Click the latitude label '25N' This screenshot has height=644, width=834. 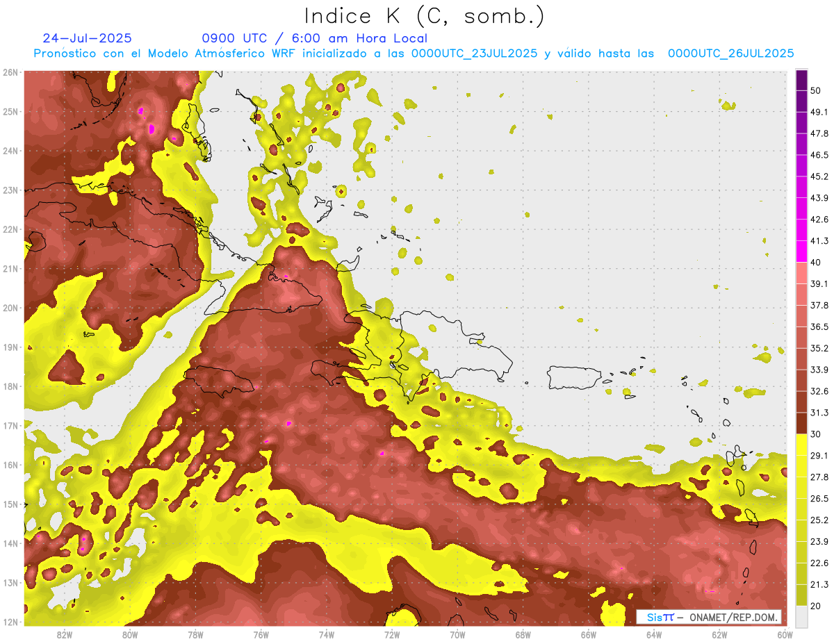[x=10, y=112]
